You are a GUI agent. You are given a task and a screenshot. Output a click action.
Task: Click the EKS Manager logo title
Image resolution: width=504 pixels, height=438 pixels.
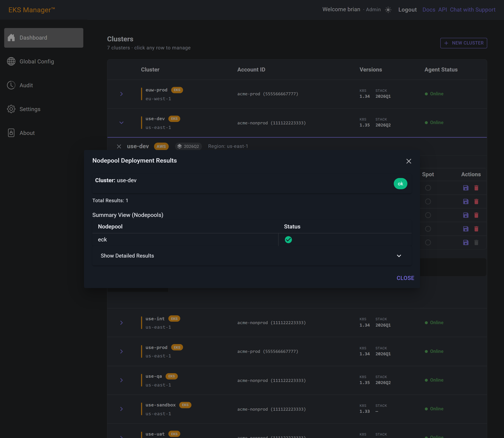(32, 10)
